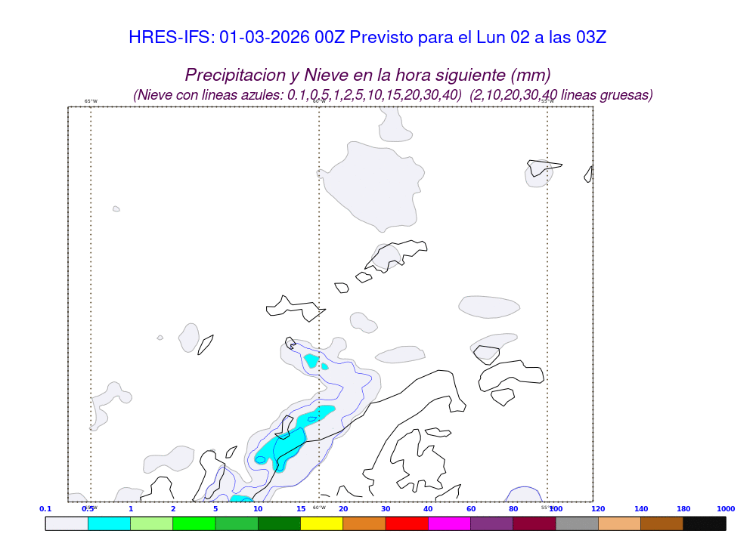Click the 65°W longitude label at top
This screenshot has height=534, width=756.
91,101
